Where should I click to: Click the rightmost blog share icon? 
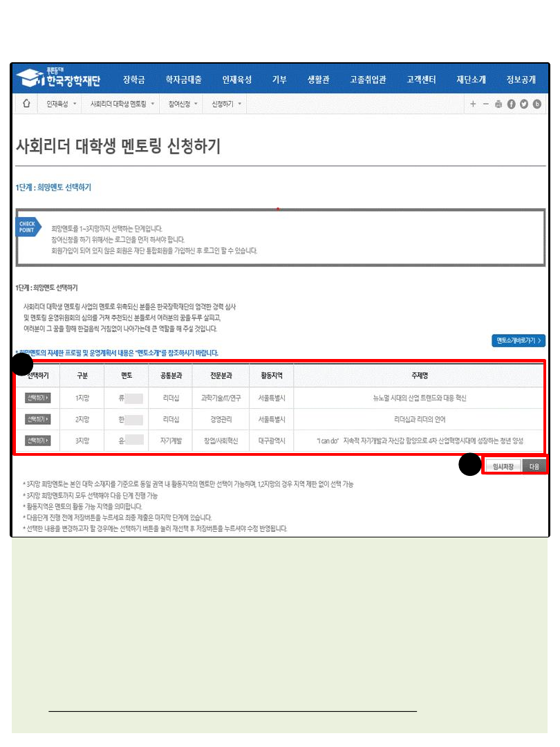click(x=537, y=104)
